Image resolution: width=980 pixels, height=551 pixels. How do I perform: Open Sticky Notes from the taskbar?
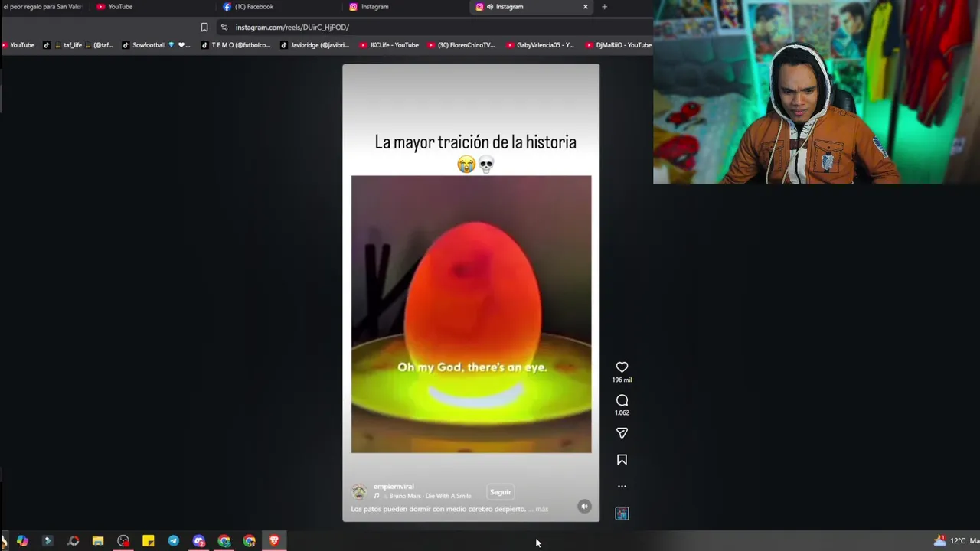click(149, 541)
